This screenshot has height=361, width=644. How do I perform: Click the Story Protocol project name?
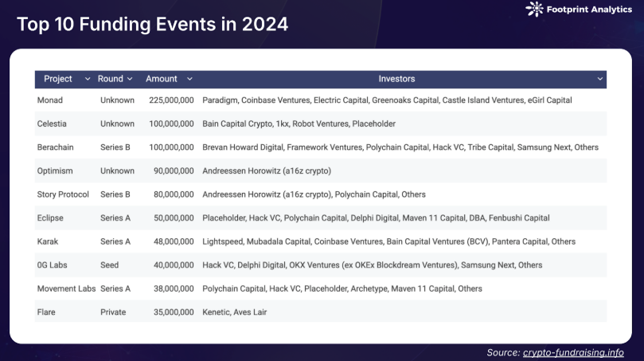click(63, 194)
